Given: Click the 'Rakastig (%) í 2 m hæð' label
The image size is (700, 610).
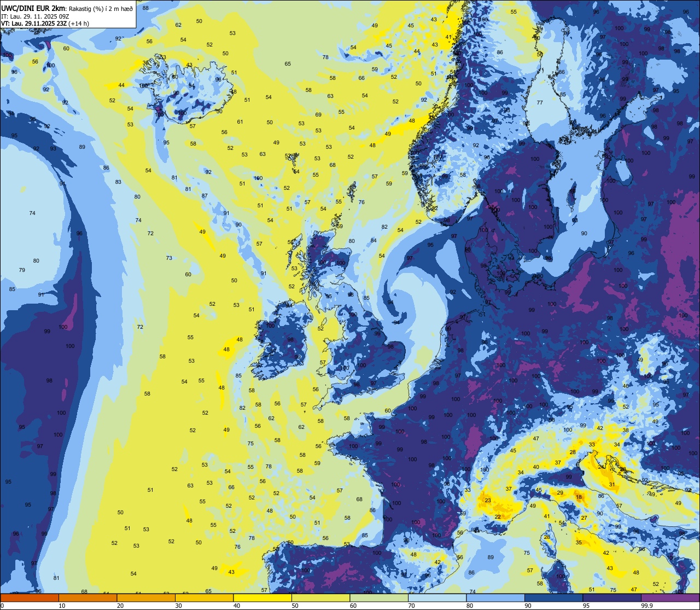Looking at the screenshot, I should [x=101, y=8].
